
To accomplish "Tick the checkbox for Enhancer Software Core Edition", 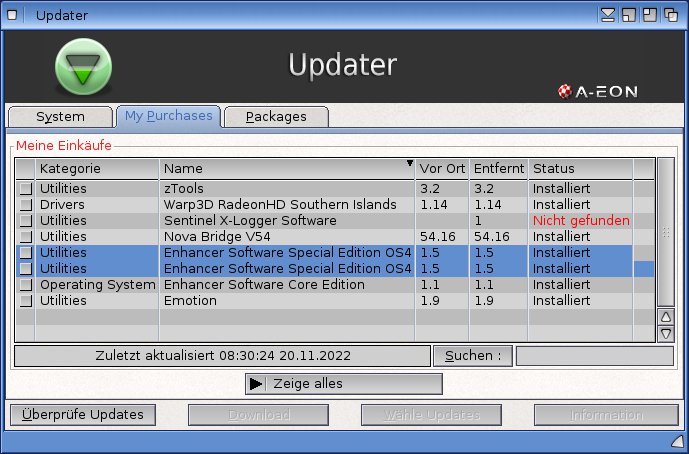I will (25, 285).
